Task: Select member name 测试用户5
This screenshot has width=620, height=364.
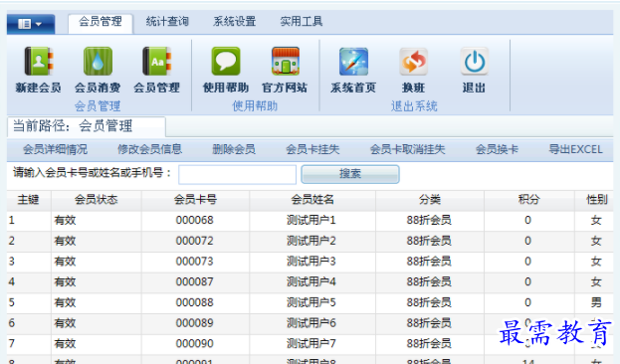Action: click(311, 302)
